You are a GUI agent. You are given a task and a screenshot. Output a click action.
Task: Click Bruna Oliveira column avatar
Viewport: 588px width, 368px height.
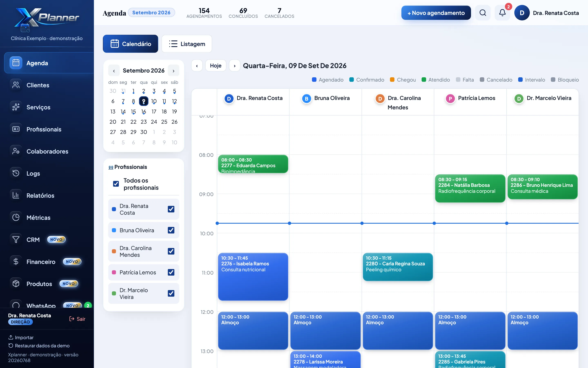pyautogui.click(x=307, y=99)
